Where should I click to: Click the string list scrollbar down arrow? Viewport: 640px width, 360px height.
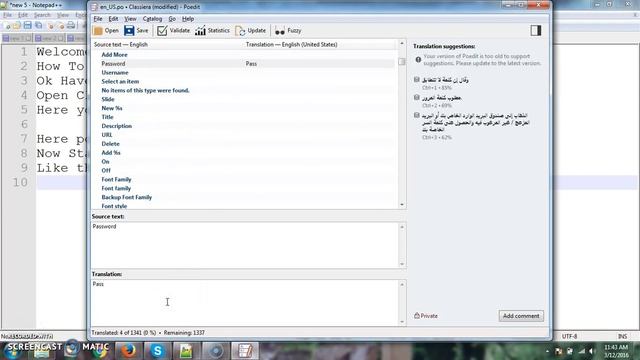402,205
